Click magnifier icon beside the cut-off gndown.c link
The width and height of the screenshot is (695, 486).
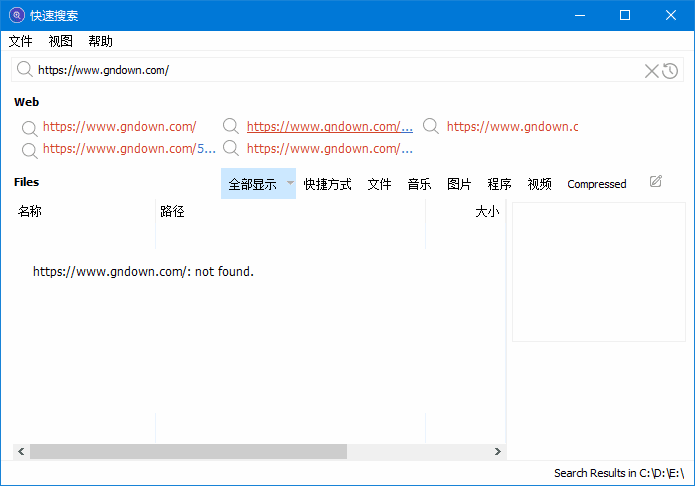coord(430,126)
